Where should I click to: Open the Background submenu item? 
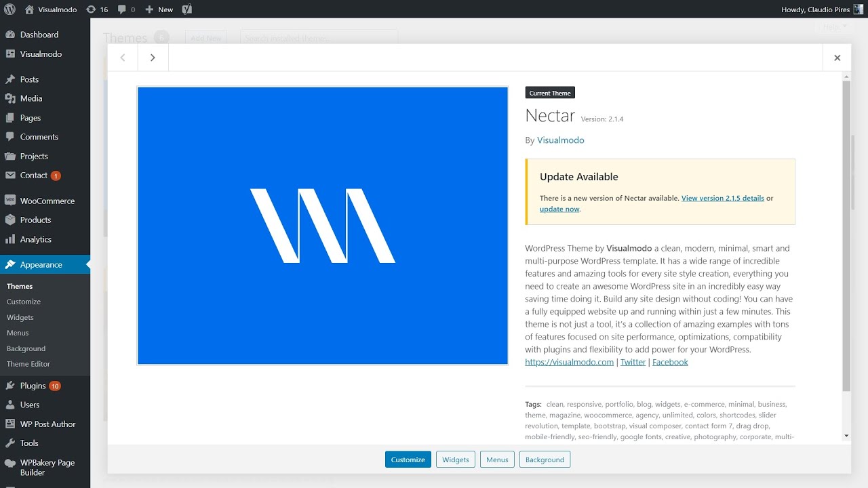point(26,348)
